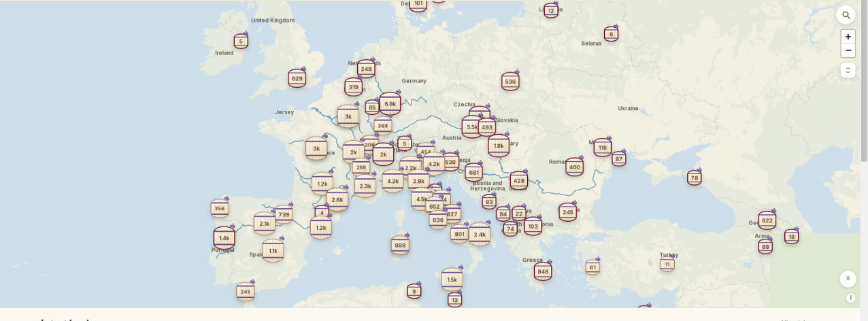This screenshot has height=321, width=868.
Task: Open the 2.3k barrel cluster
Action: tap(365, 186)
